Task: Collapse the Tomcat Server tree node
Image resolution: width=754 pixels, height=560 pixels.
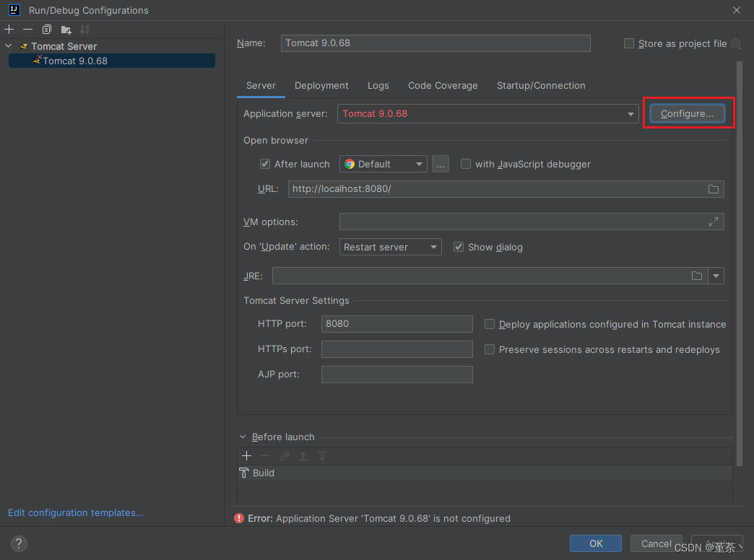Action: 9,46
